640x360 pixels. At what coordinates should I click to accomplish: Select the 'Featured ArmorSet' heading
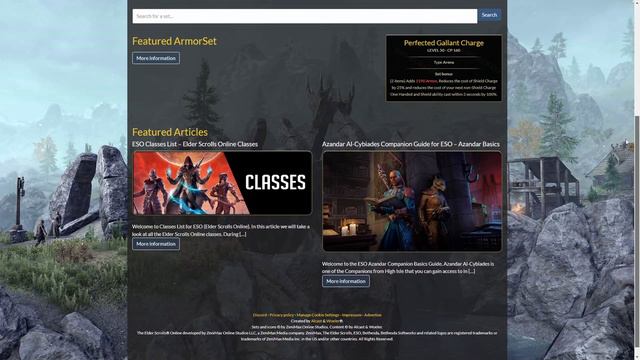pos(174,41)
